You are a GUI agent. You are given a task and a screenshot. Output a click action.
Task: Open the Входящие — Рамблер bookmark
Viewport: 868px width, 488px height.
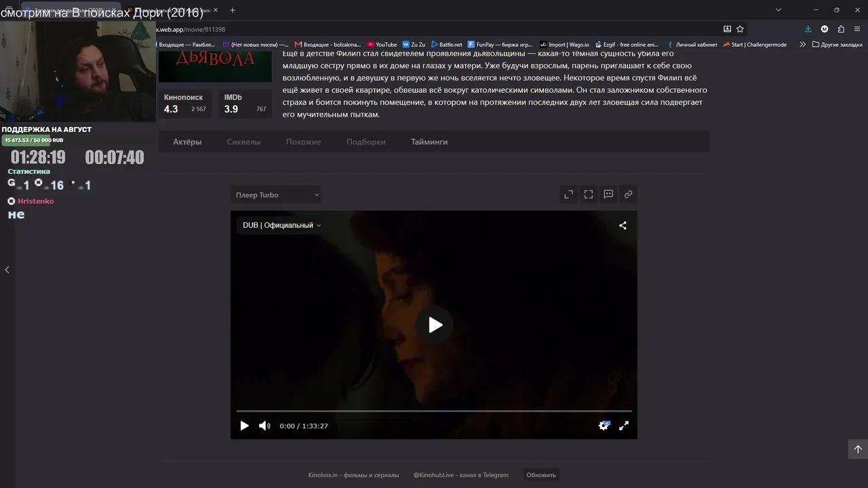(186, 45)
